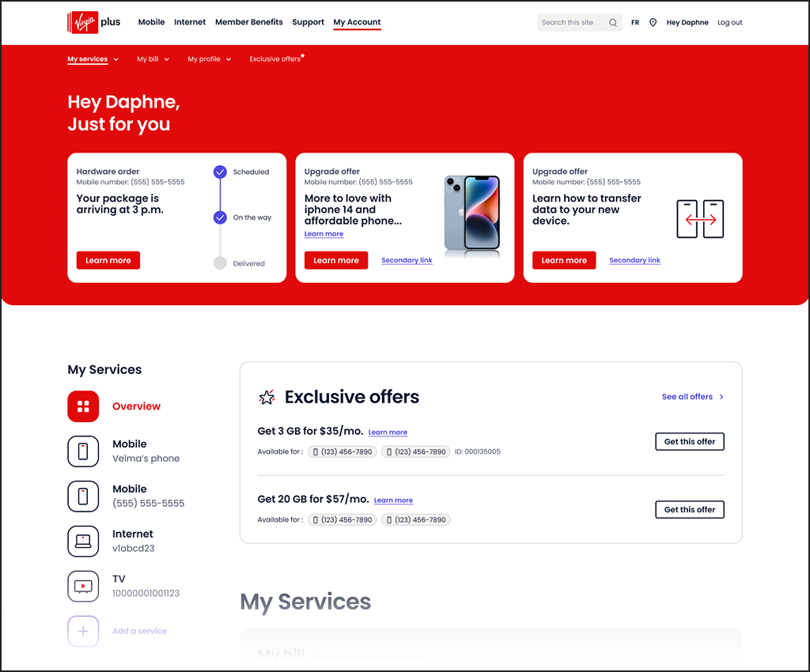Open the Member Benefits menu
Screen dimensions: 810x672
point(248,22)
